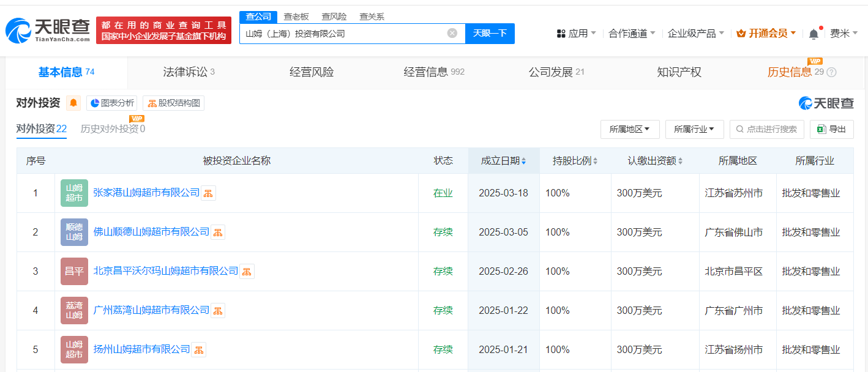Click the 扬州 山姆超市 logo thumbnail in row 5

coord(74,349)
